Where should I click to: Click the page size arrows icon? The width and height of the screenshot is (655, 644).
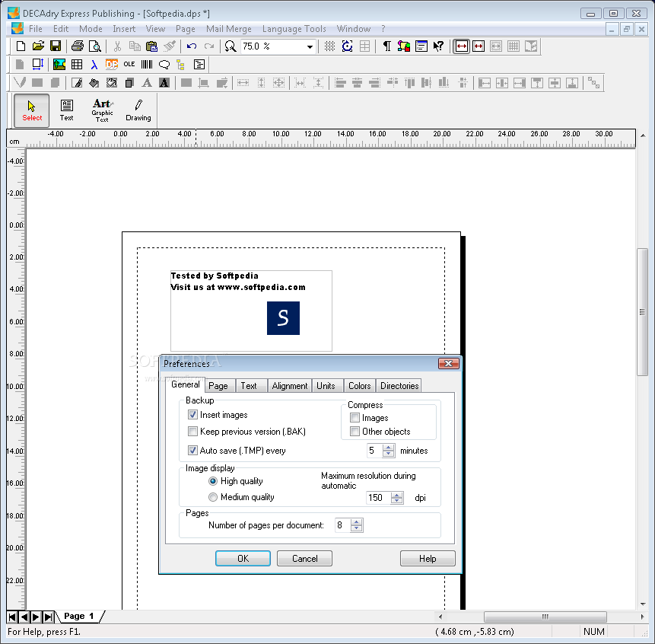pos(37,65)
